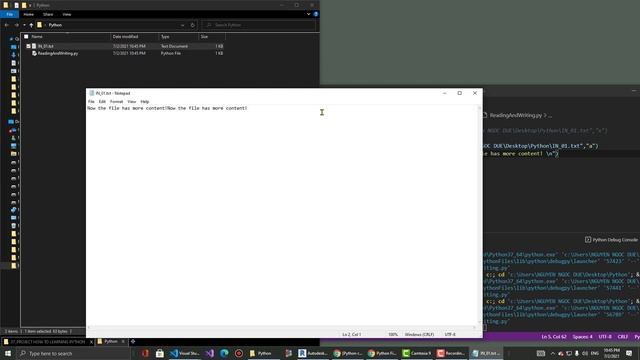The height and width of the screenshot is (360, 640).
Task: Click Notepad's horizontal scrollbar
Action: (282, 327)
